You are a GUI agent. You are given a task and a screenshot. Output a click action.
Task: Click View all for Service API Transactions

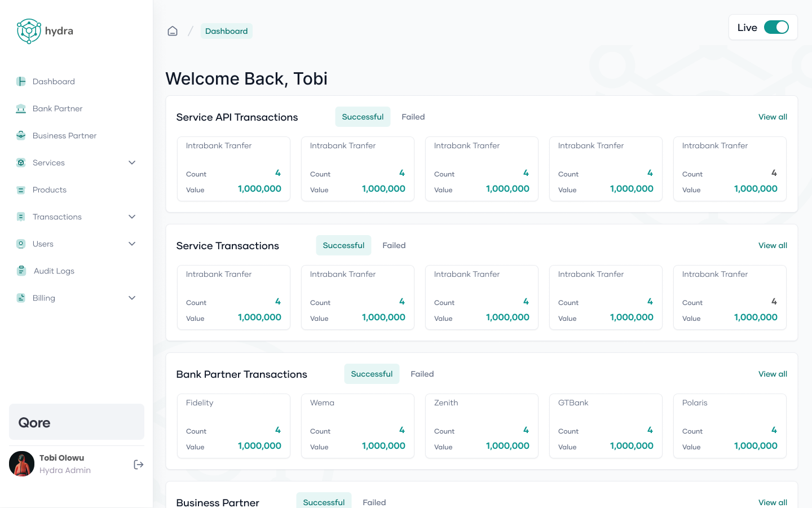773,117
